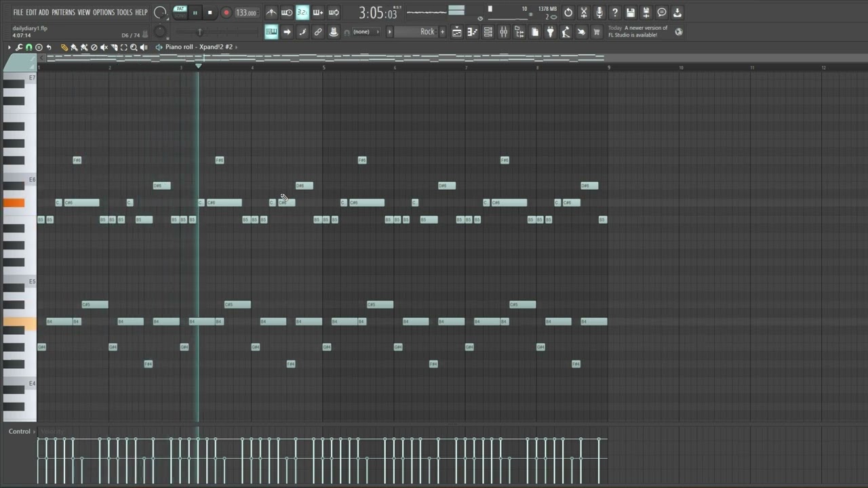This screenshot has width=868, height=488.
Task: Open the global snap (none) dropdown
Action: coord(365,32)
